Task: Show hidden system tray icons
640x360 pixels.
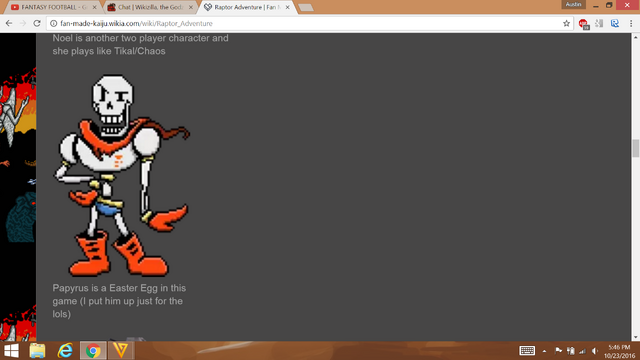Action: click(544, 351)
